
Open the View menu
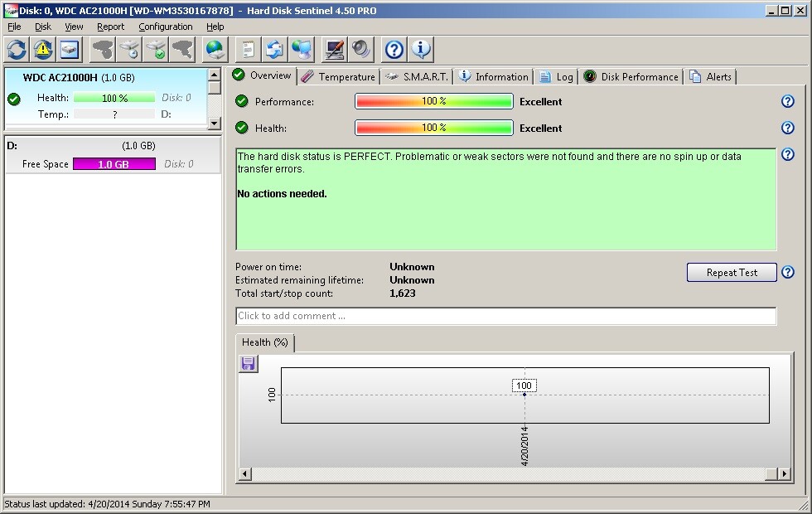click(74, 27)
